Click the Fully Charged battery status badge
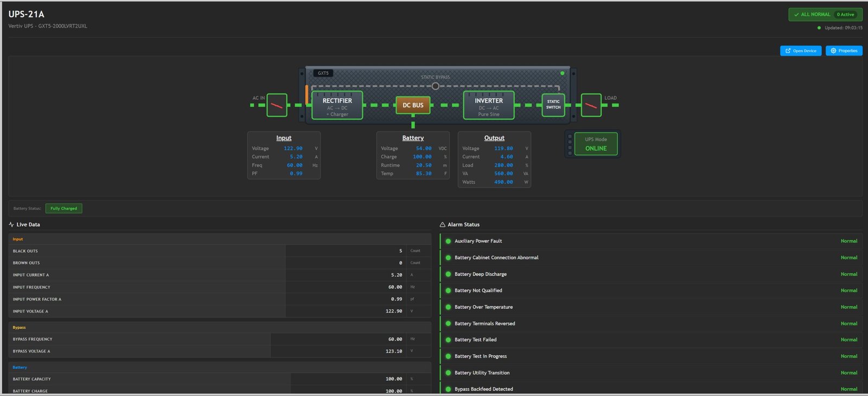The image size is (868, 396). click(63, 208)
